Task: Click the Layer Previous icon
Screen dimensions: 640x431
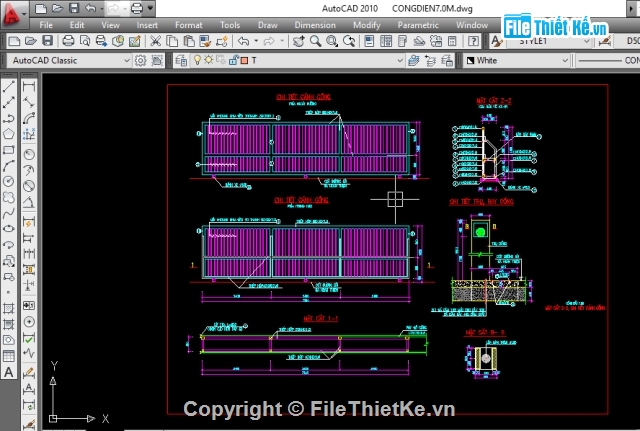Action: click(x=430, y=60)
